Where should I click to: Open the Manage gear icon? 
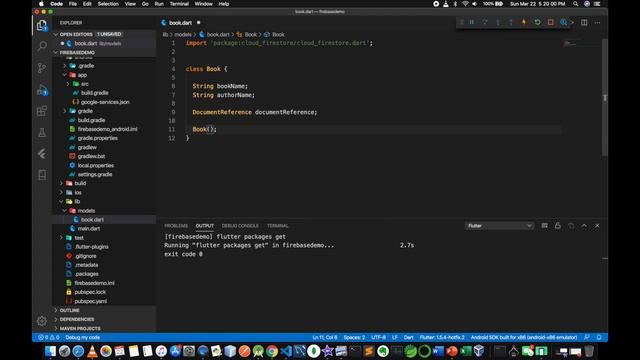coord(42,321)
